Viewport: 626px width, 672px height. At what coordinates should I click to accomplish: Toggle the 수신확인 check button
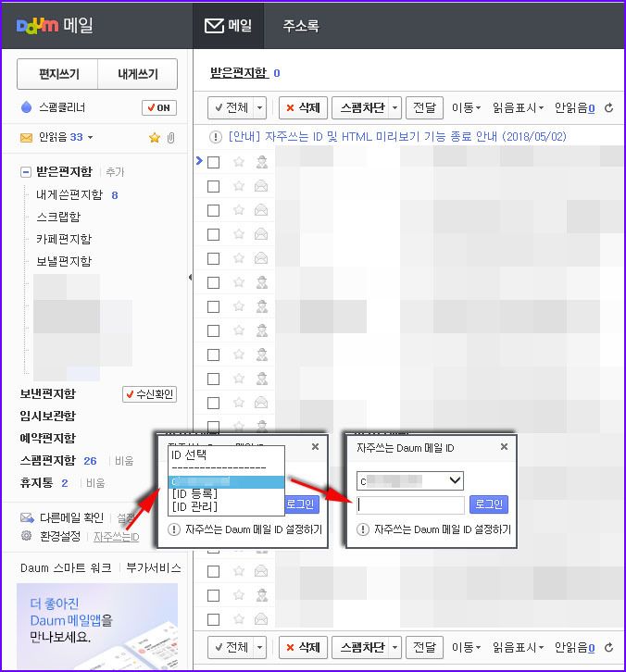[150, 394]
